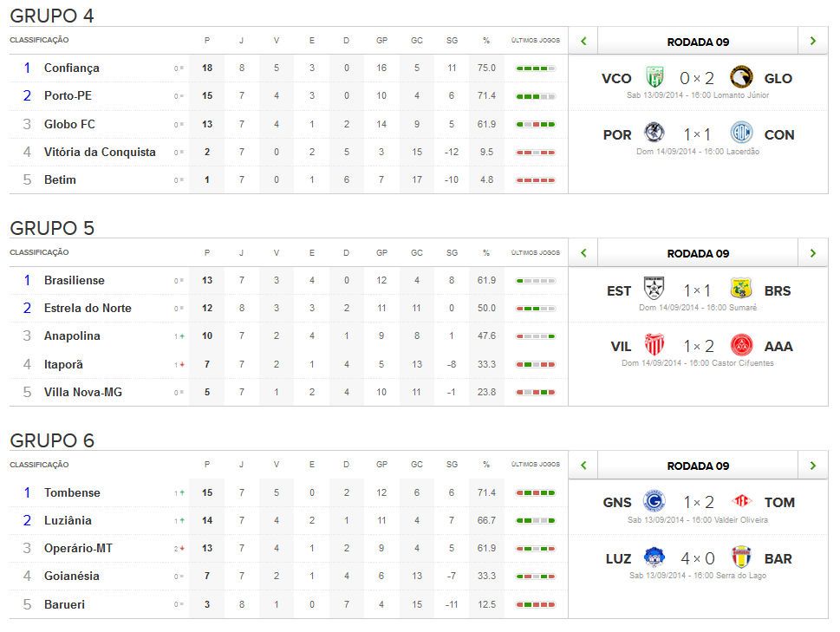The image size is (840, 632).
Task: Click the Vitória da Conquista crest in Grupo 4 match
Action: [x=653, y=78]
